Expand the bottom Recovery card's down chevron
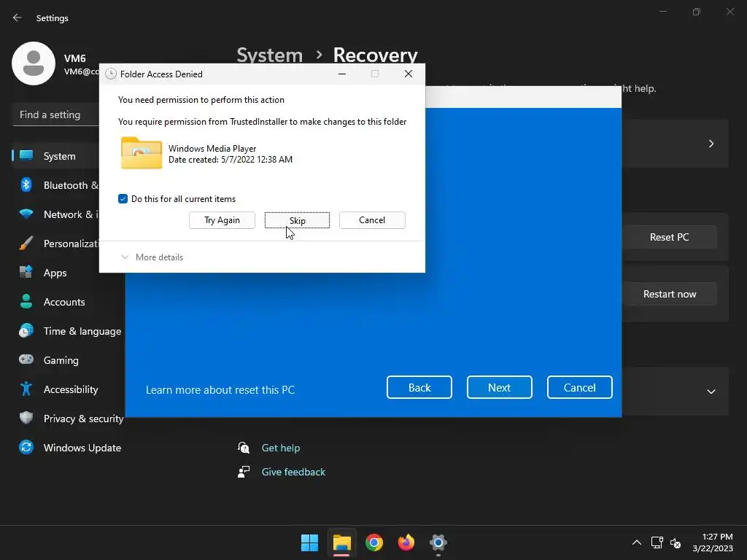747x560 pixels. click(x=711, y=392)
